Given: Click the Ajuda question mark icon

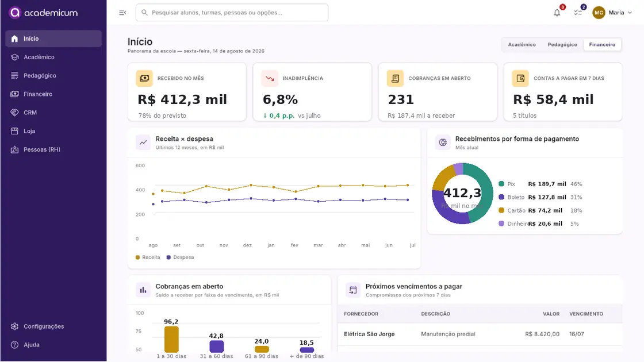Looking at the screenshot, I should (15, 345).
